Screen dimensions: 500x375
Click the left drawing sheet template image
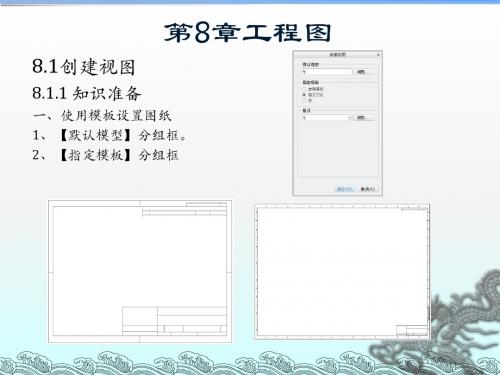[x=140, y=271]
